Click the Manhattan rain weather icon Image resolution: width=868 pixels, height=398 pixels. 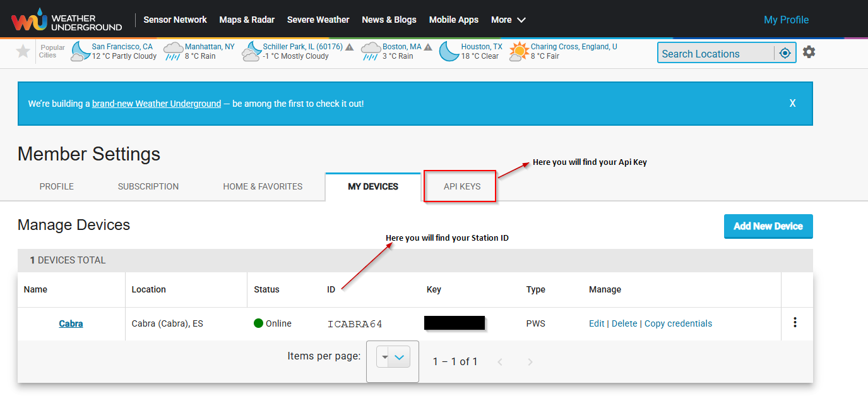[174, 51]
